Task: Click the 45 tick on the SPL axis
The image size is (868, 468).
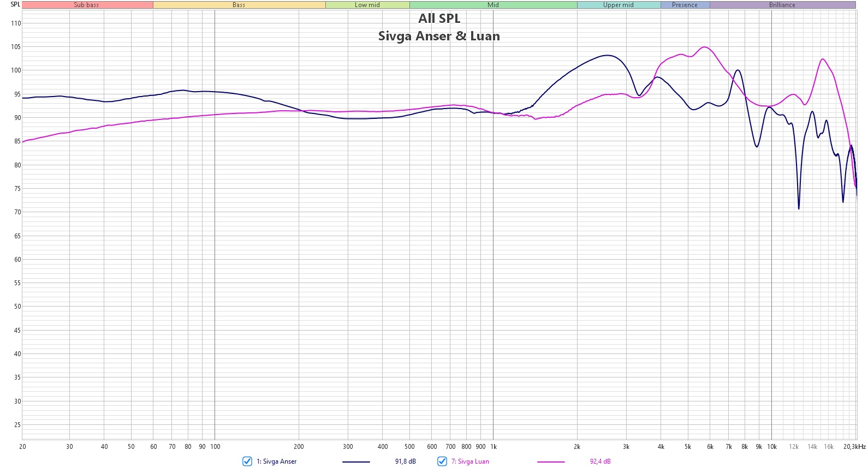Action: [17, 331]
